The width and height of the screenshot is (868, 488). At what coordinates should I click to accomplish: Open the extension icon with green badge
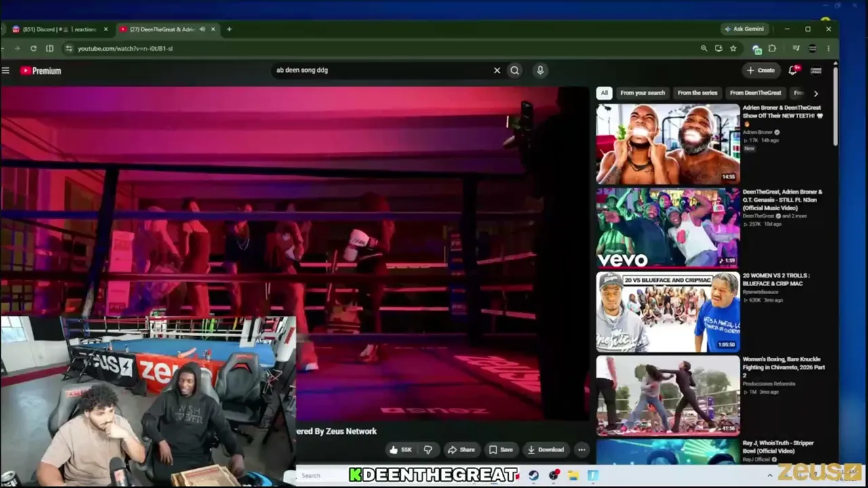click(757, 49)
